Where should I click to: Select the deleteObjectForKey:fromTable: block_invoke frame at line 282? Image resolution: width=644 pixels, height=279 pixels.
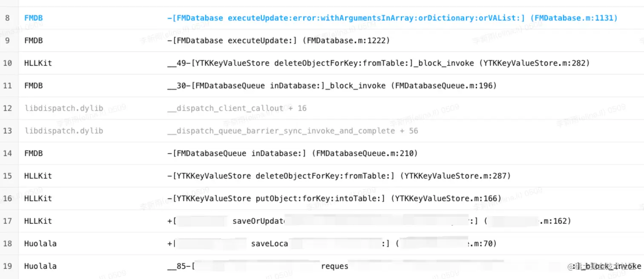pos(379,63)
